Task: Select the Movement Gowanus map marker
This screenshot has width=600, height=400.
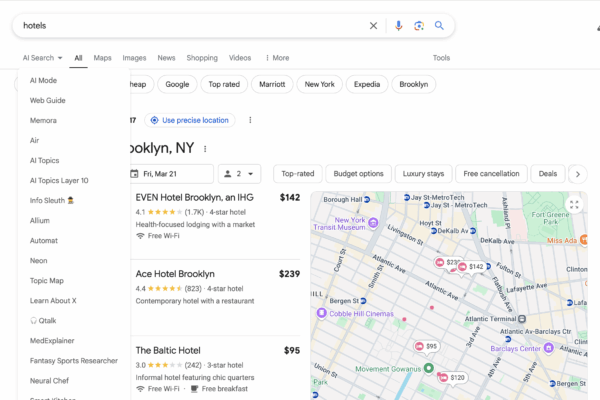Action: [429, 368]
